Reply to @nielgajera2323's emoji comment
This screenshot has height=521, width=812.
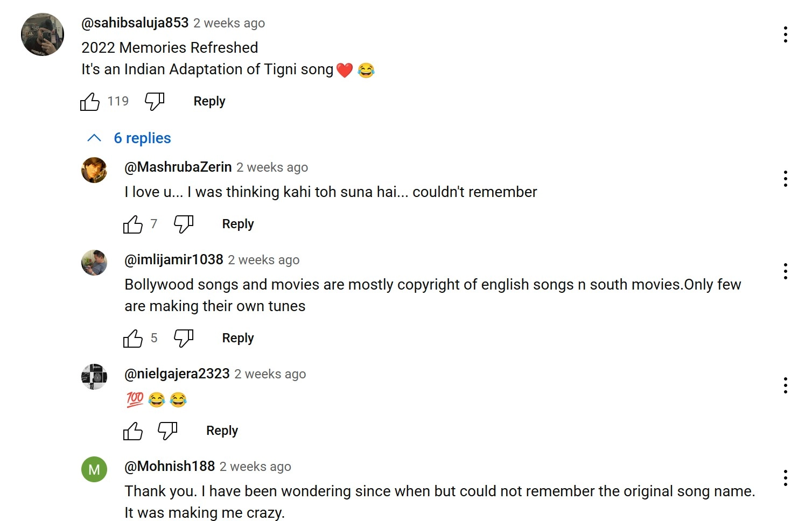(222, 431)
